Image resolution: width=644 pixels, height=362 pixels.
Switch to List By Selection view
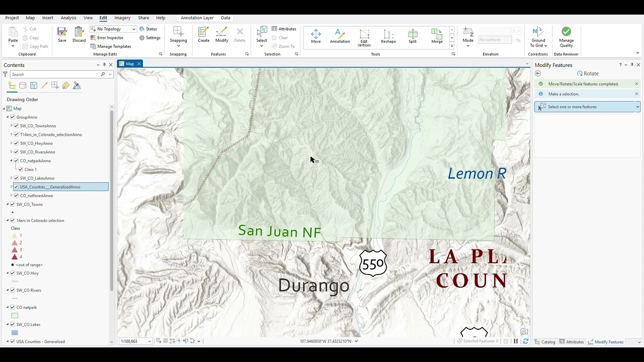tap(34, 85)
